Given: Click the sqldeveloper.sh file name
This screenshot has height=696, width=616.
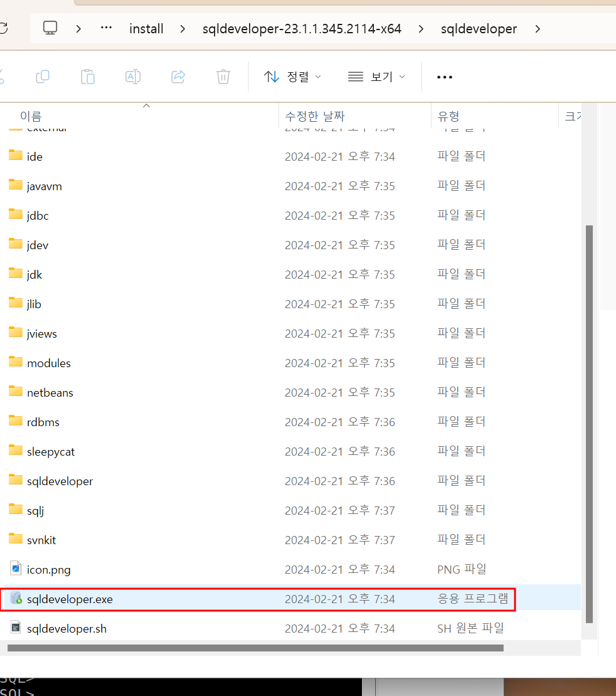Looking at the screenshot, I should [66, 628].
